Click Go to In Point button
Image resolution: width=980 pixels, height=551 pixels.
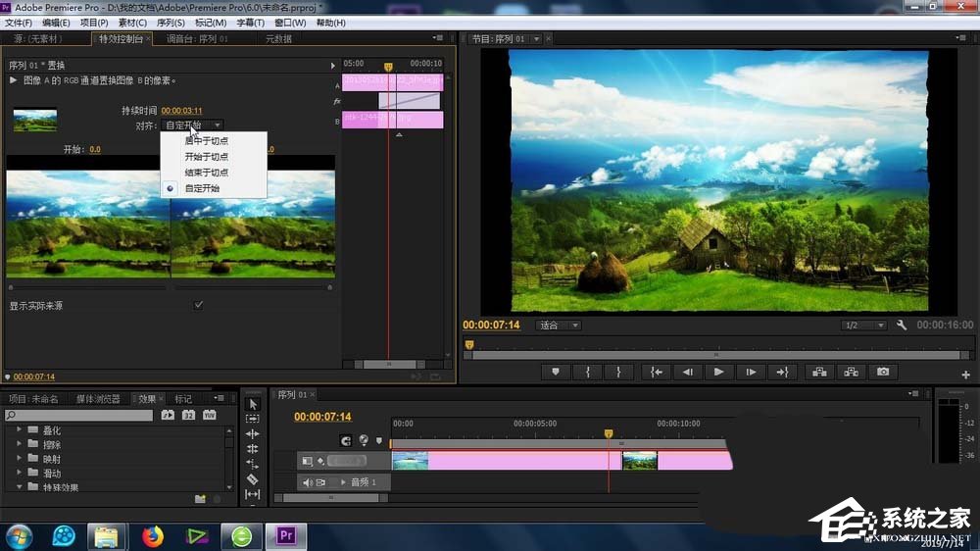click(656, 373)
